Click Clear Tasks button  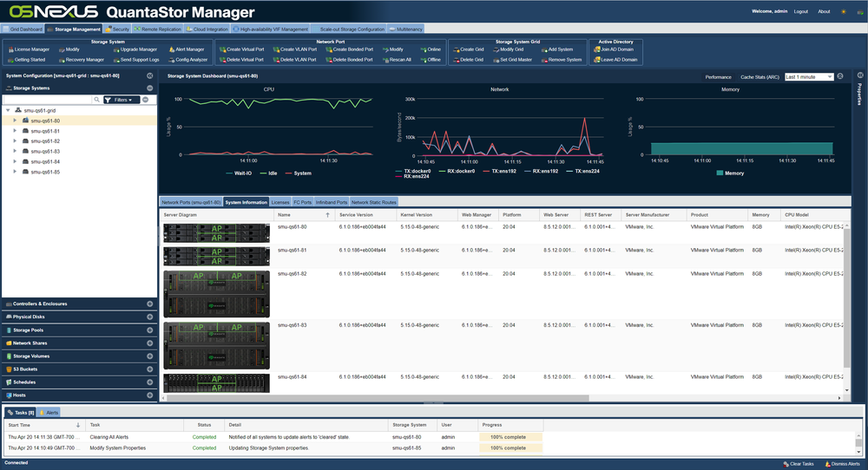click(799, 464)
